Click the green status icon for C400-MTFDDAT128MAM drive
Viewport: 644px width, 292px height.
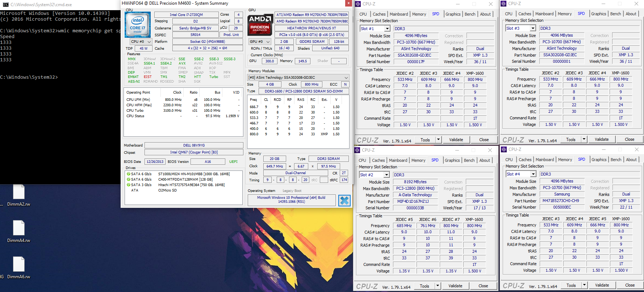click(x=128, y=180)
